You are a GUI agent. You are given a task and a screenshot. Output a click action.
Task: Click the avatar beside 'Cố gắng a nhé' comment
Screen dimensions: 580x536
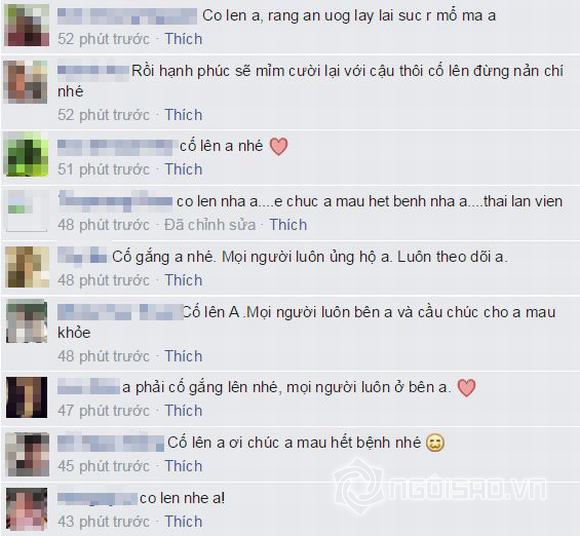coord(27,267)
